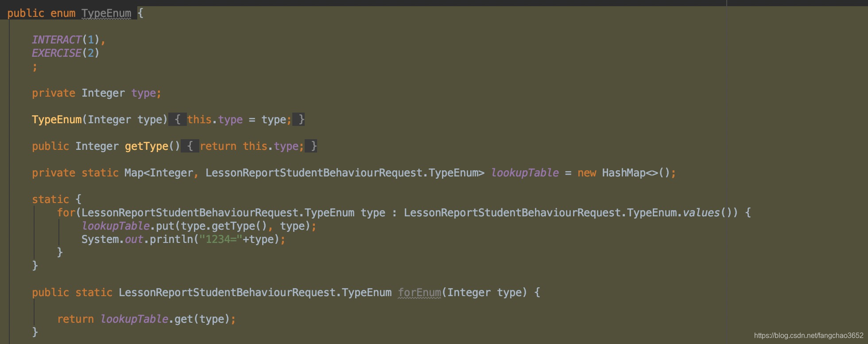This screenshot has height=344, width=868.
Task: Click the 'new' keyword before HashMap
Action: tap(587, 173)
